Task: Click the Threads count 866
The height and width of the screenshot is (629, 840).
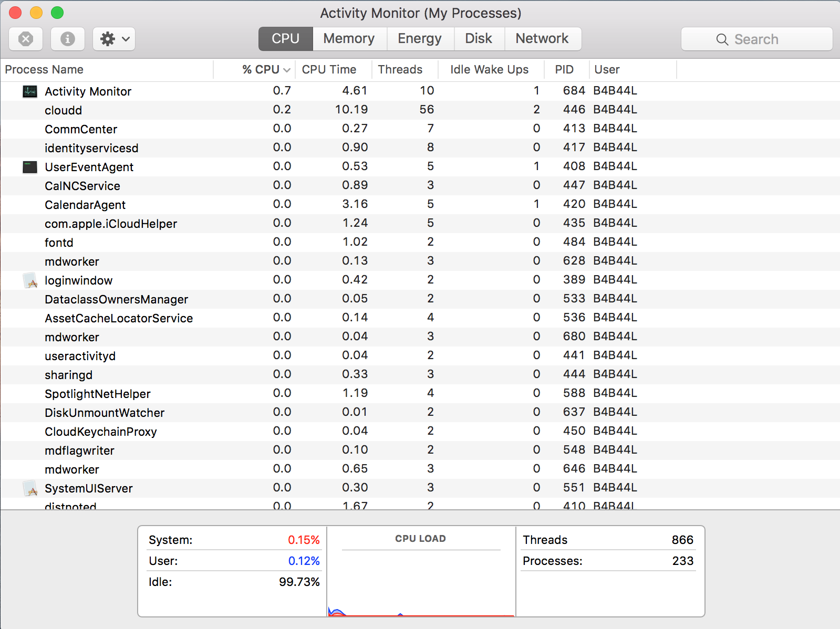Action: [682, 540]
